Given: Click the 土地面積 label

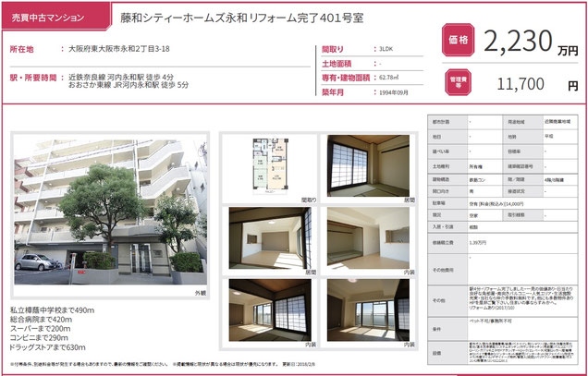Looking at the screenshot, I should pyautogui.click(x=337, y=64).
